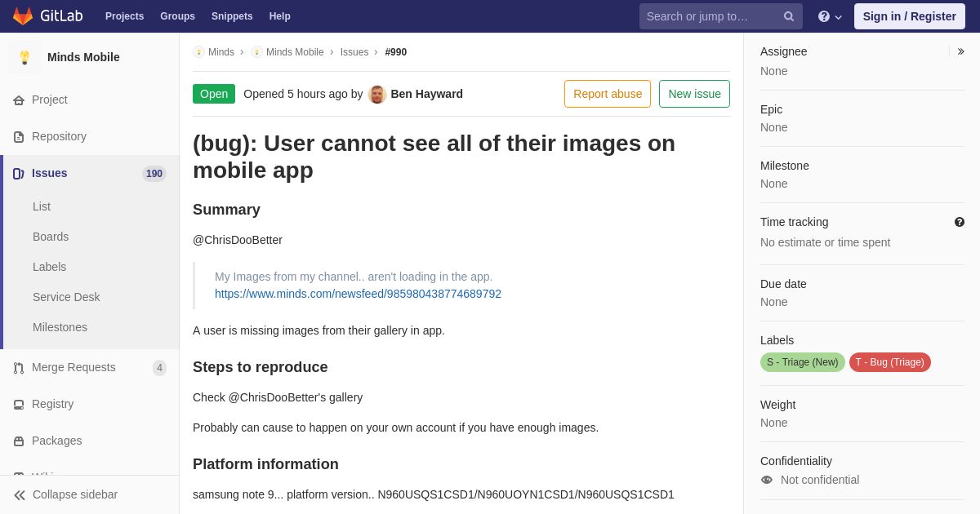Click the Not confidential text
This screenshot has width=980, height=514.
click(x=820, y=480)
